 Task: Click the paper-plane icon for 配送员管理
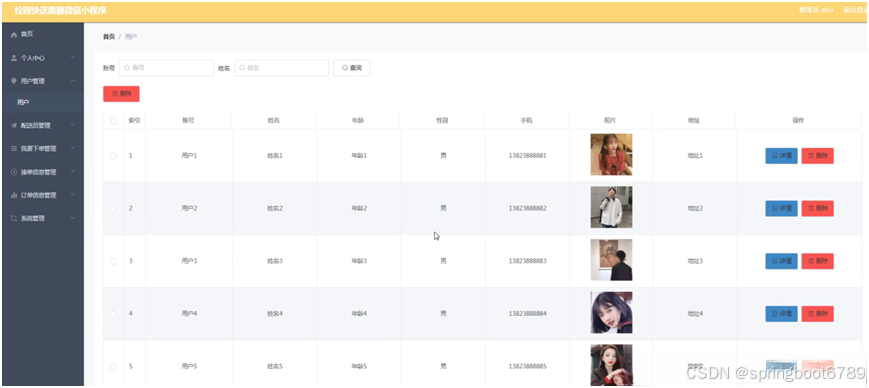point(14,126)
